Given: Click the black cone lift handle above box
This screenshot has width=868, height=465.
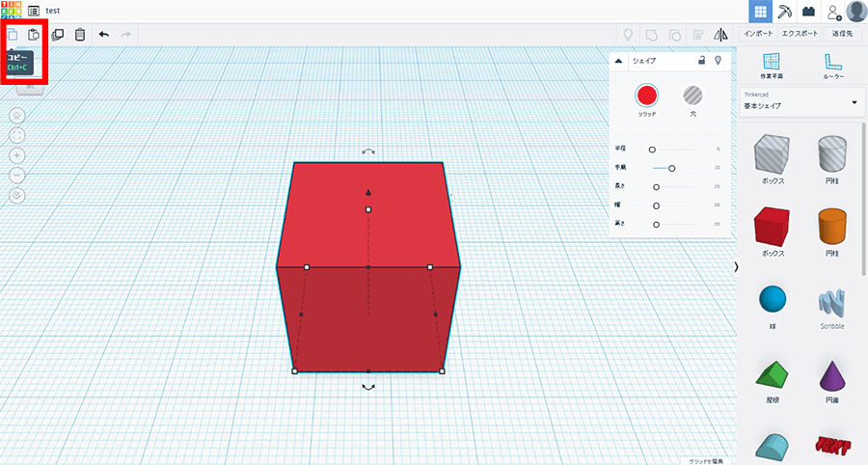Looking at the screenshot, I should (368, 193).
